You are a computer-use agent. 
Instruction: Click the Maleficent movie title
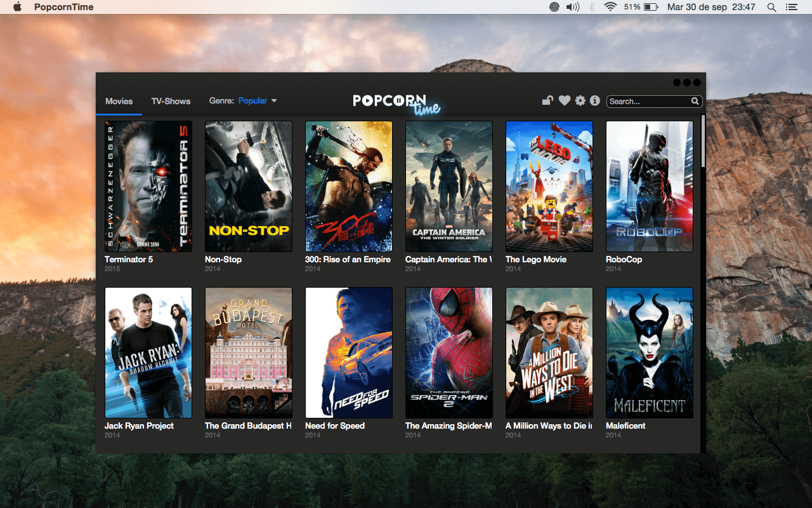[625, 425]
